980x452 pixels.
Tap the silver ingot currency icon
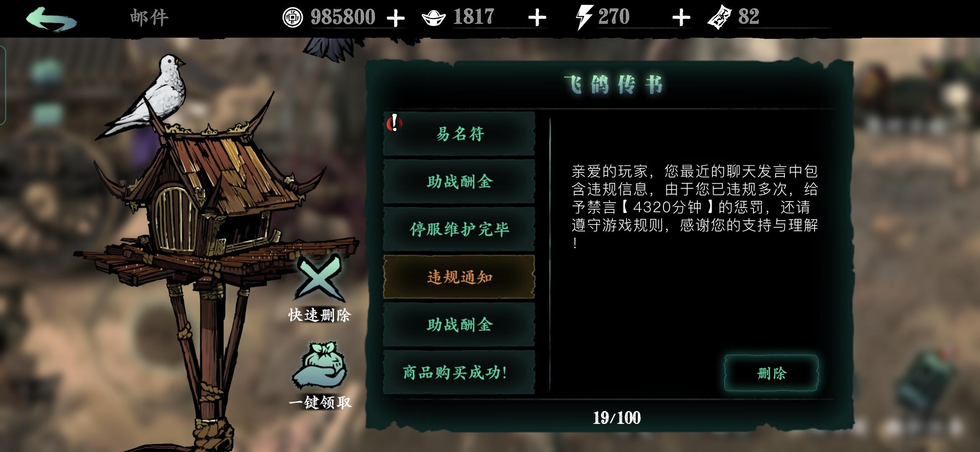tap(433, 18)
